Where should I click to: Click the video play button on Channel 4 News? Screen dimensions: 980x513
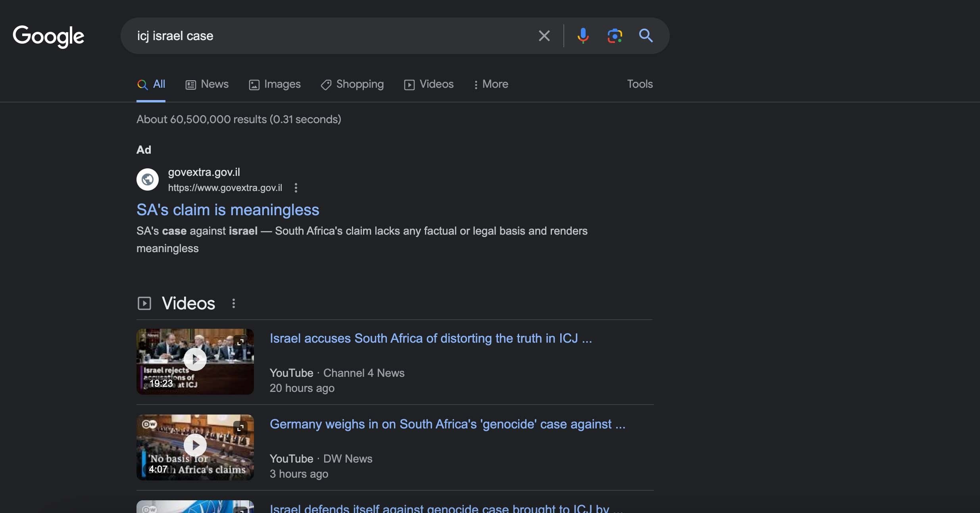tap(195, 360)
